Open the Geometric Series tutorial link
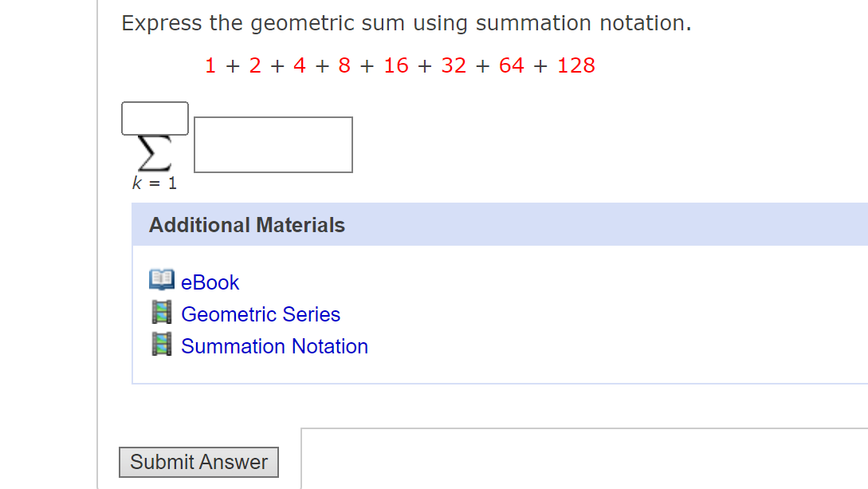Screen dimensions: 868x489 tap(261, 314)
